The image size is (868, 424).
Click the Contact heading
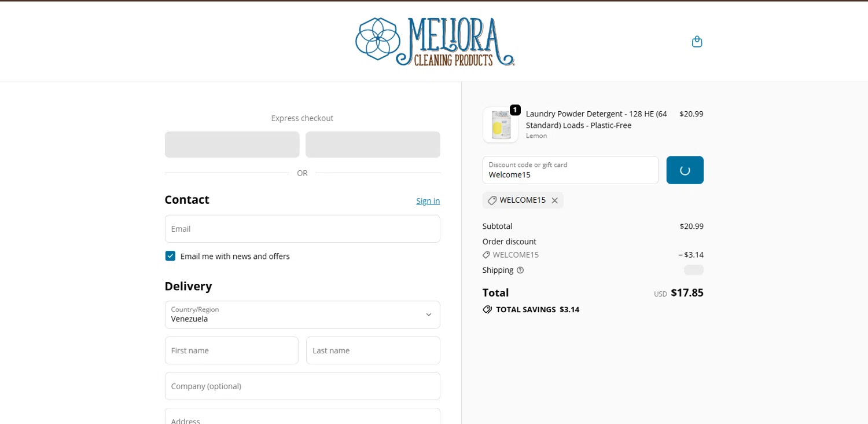tap(187, 200)
